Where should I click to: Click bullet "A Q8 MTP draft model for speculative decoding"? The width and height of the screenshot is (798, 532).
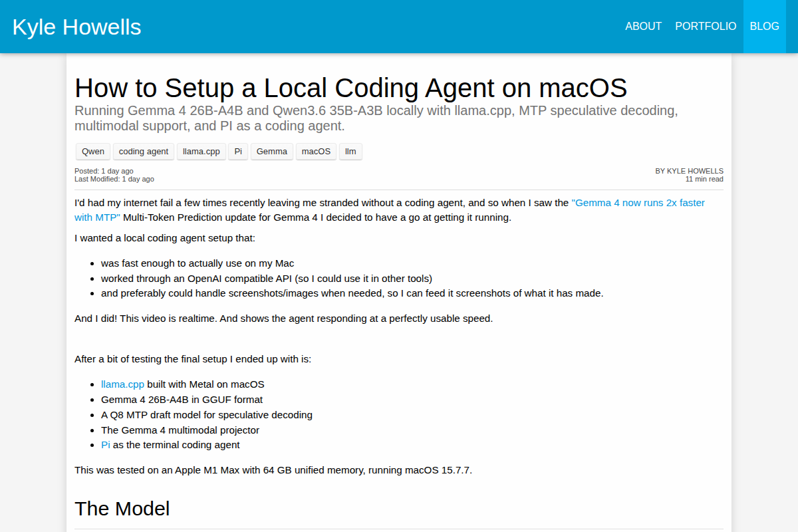(x=207, y=415)
